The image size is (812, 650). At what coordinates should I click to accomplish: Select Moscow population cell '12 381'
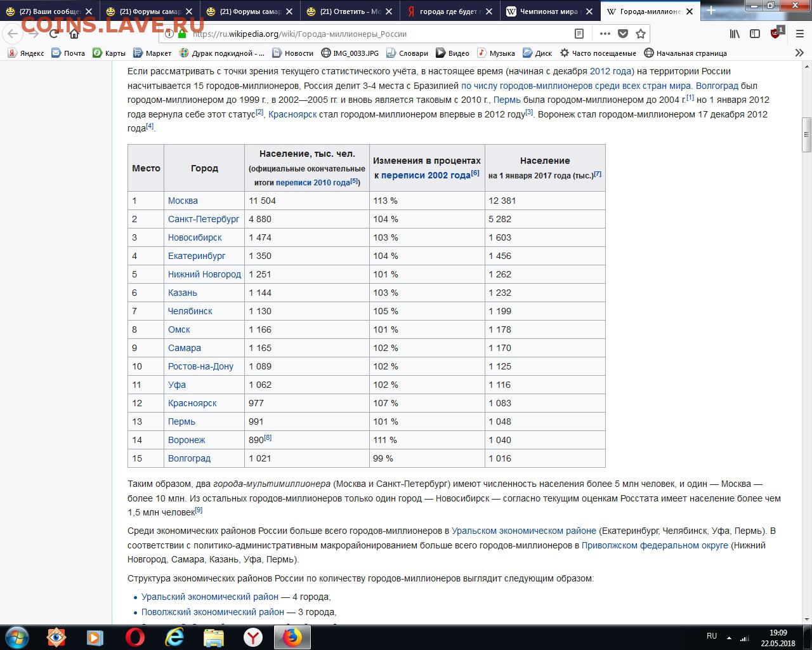[545, 201]
